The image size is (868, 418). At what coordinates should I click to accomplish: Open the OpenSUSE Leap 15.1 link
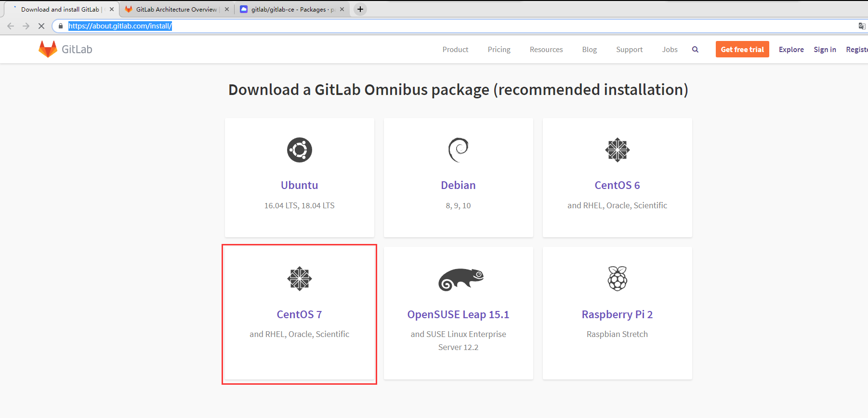(459, 314)
